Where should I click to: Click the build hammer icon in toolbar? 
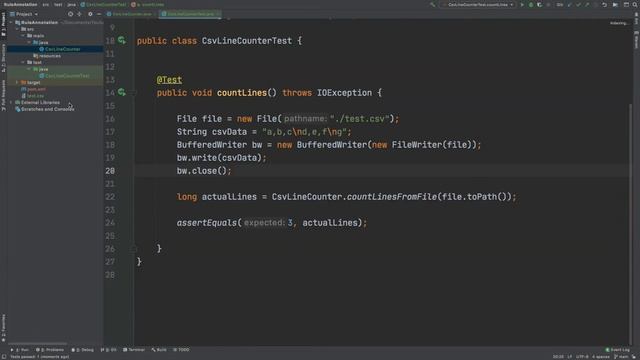click(433, 4)
